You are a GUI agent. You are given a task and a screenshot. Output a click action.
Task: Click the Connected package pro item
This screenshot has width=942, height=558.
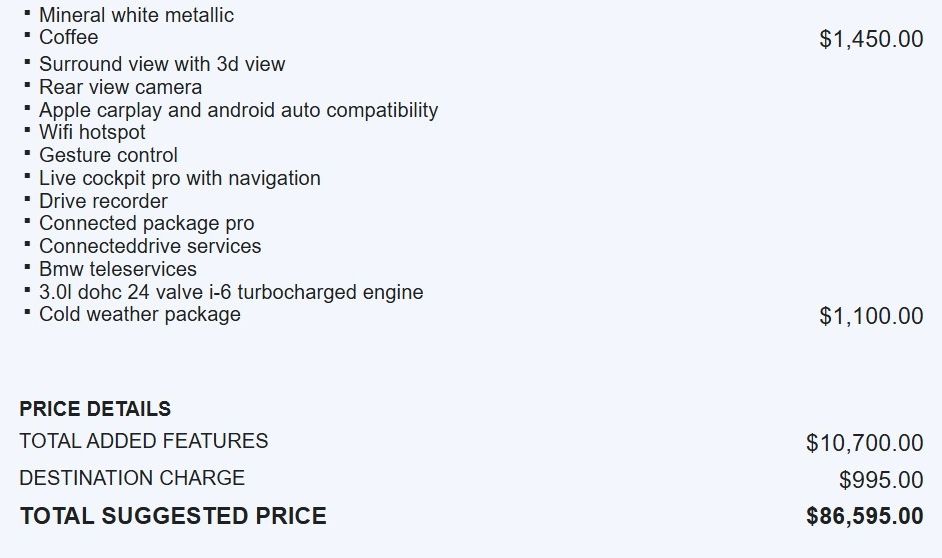[146, 223]
